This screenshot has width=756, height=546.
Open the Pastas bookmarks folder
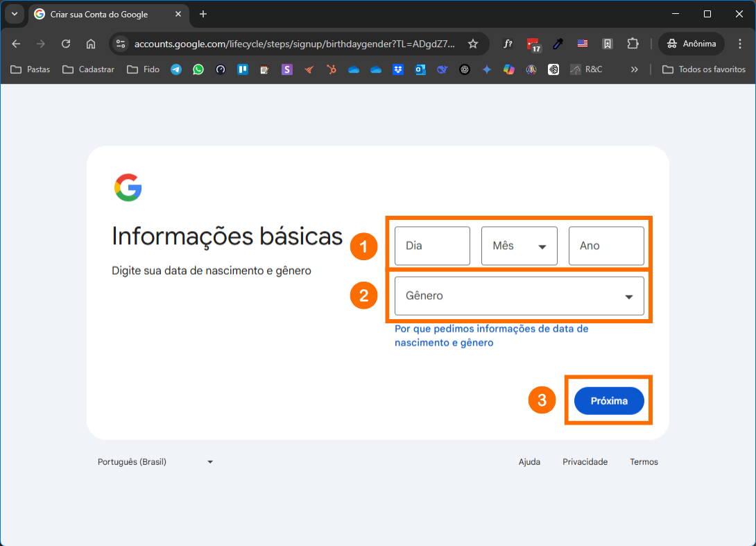[31, 69]
